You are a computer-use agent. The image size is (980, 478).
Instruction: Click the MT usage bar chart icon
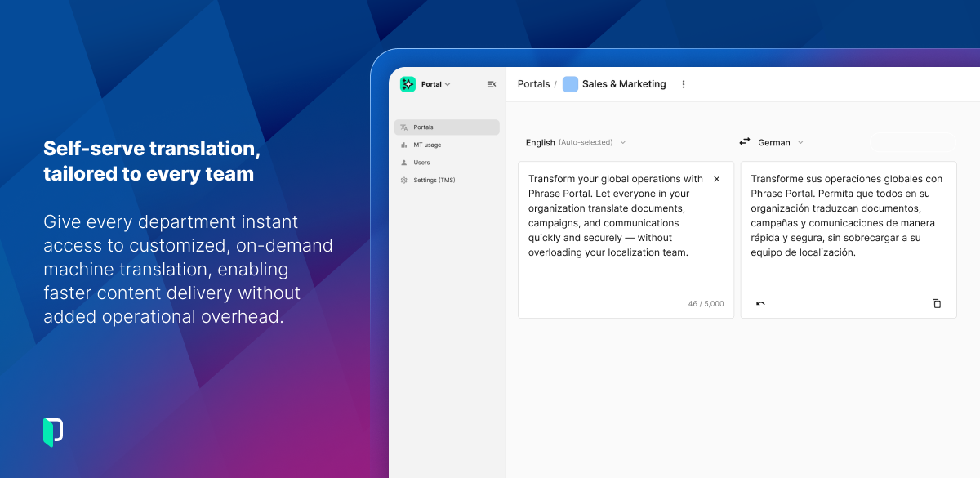(403, 145)
